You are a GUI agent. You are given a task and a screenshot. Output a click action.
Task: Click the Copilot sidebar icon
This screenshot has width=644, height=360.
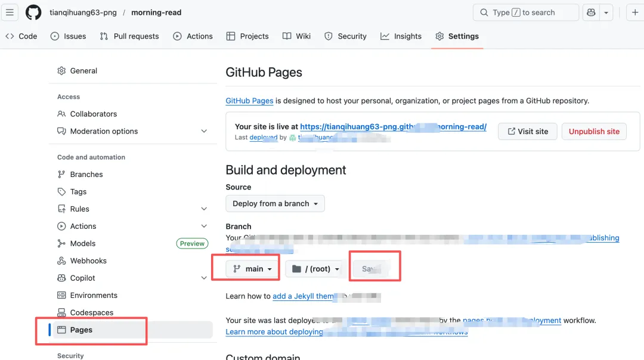[61, 278]
